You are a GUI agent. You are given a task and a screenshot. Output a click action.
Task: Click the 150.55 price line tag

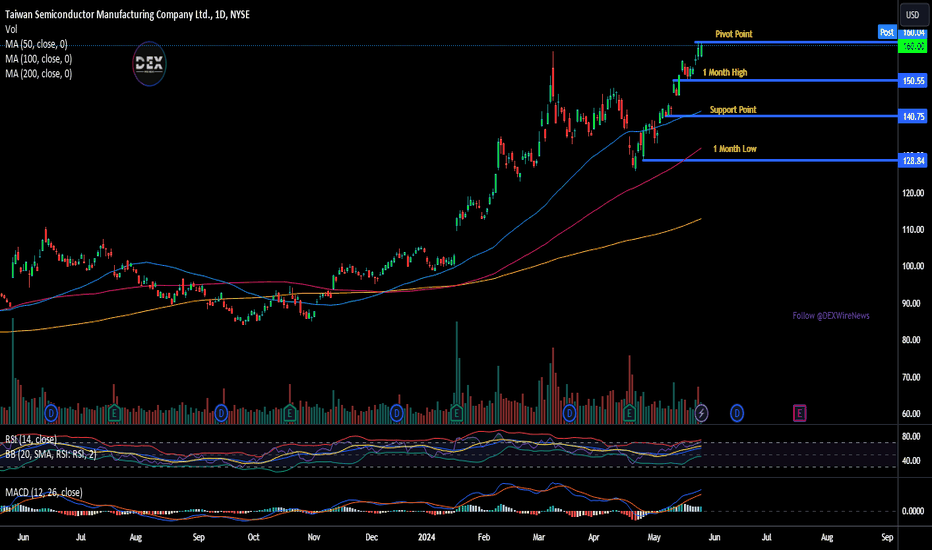coord(912,81)
